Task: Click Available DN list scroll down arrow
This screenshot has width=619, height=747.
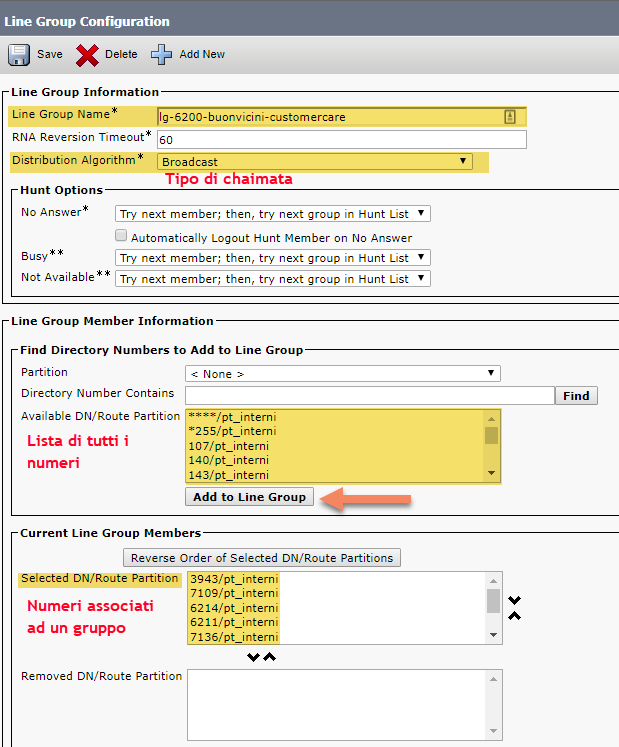Action: pyautogui.click(x=491, y=473)
